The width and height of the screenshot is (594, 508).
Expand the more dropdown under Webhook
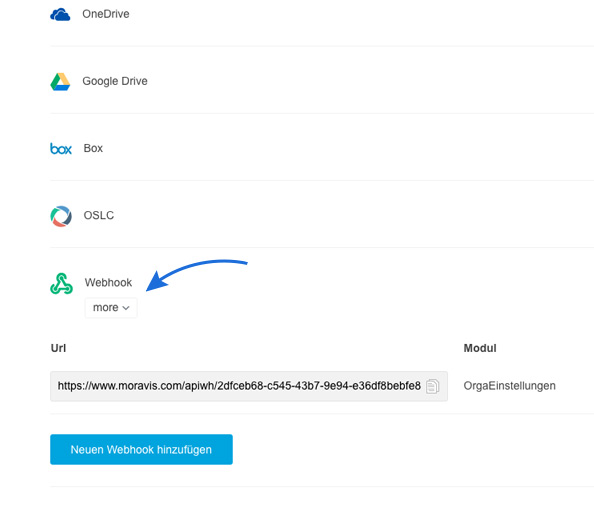coord(111,308)
